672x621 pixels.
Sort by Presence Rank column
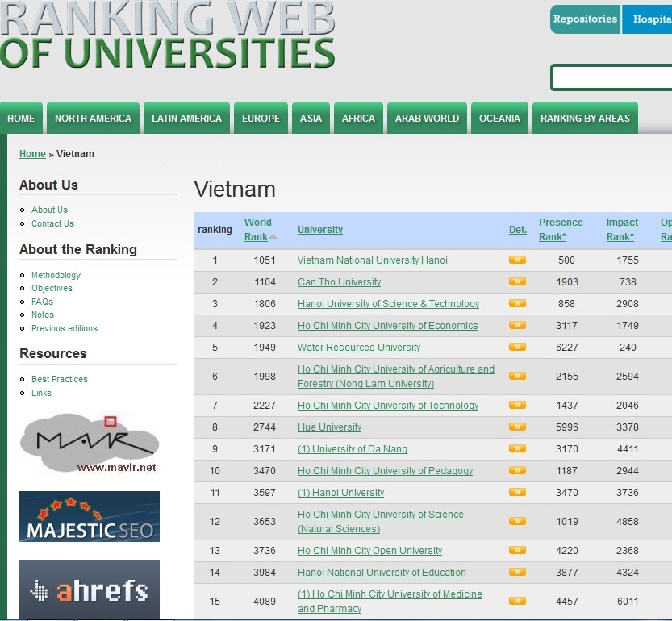pos(561,230)
